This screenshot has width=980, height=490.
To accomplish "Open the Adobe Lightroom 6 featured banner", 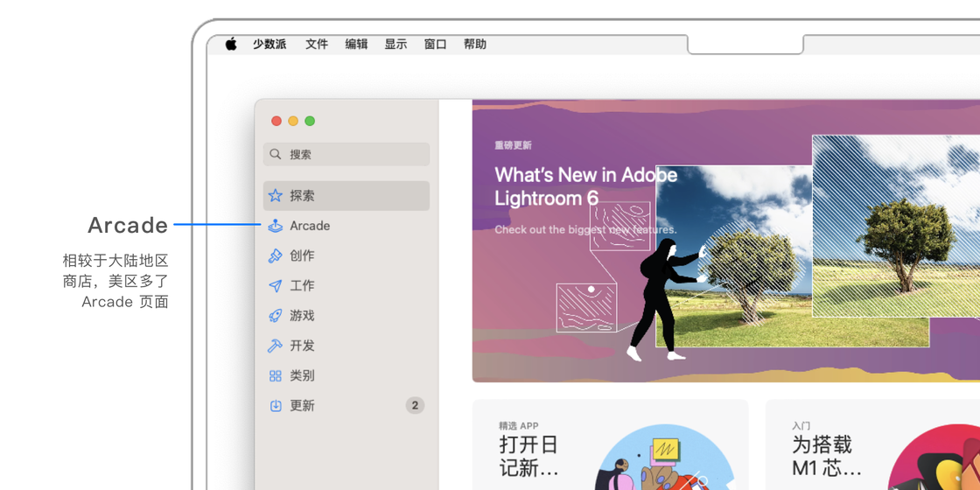I will click(725, 241).
